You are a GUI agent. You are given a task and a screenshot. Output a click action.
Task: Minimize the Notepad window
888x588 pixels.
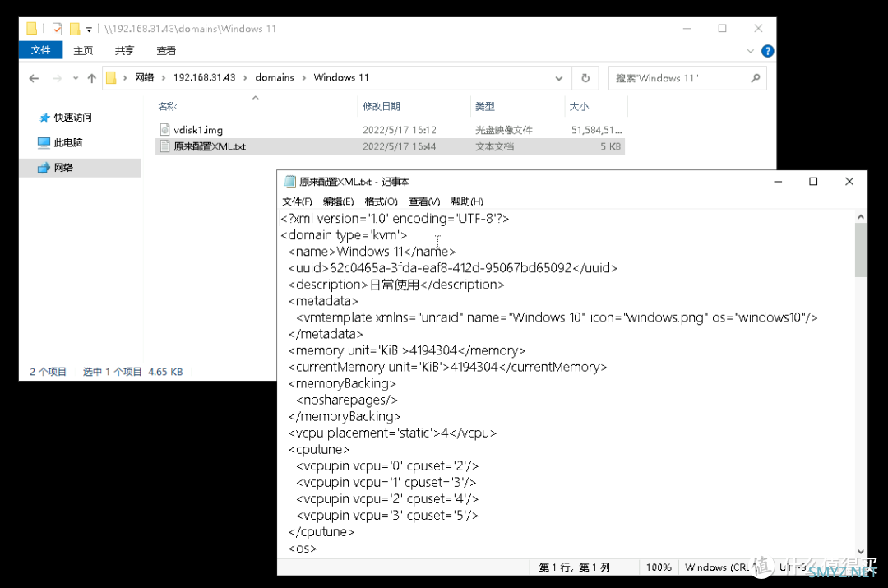(778, 181)
